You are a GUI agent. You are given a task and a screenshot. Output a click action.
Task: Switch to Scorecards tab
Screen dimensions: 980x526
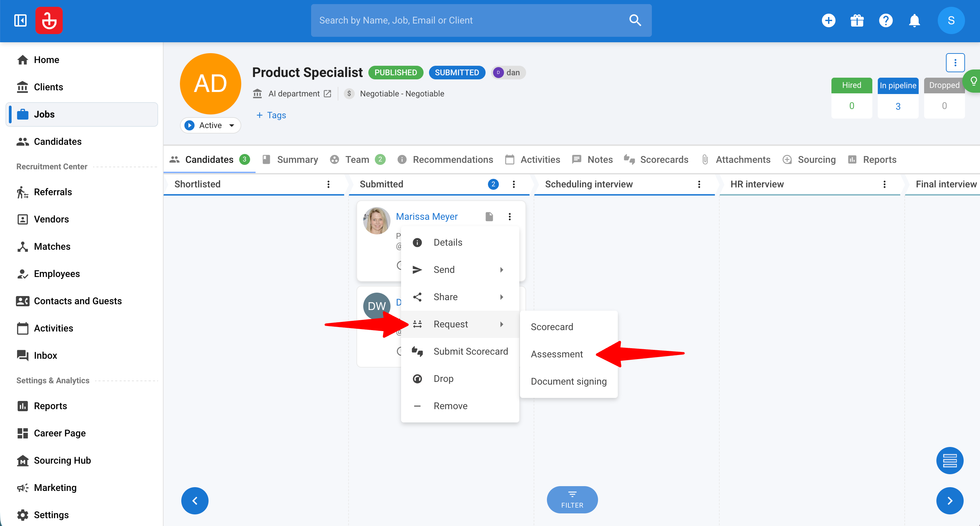[656, 160]
